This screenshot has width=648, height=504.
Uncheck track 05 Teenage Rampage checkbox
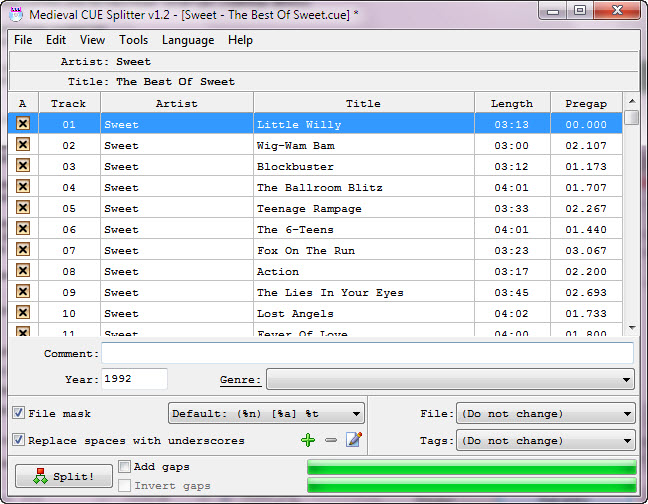click(23, 207)
